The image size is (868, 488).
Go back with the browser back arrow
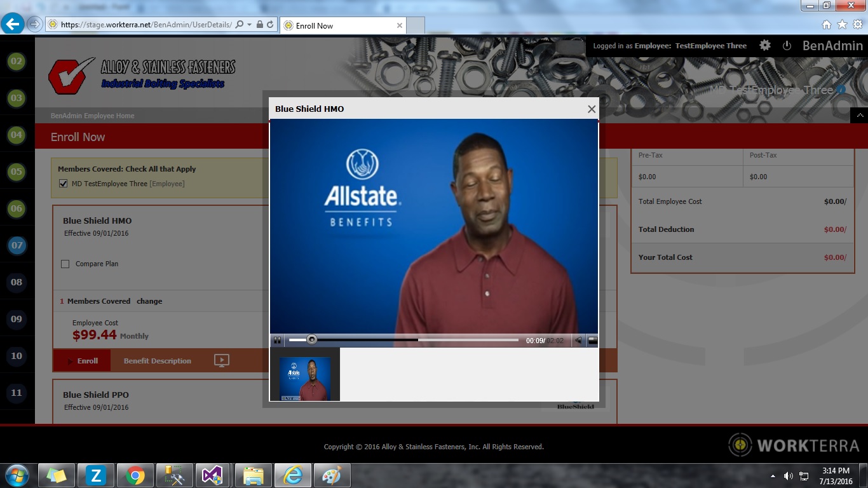point(13,24)
